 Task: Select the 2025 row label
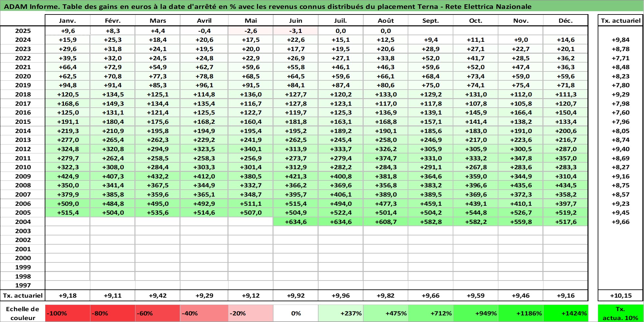(x=23, y=31)
